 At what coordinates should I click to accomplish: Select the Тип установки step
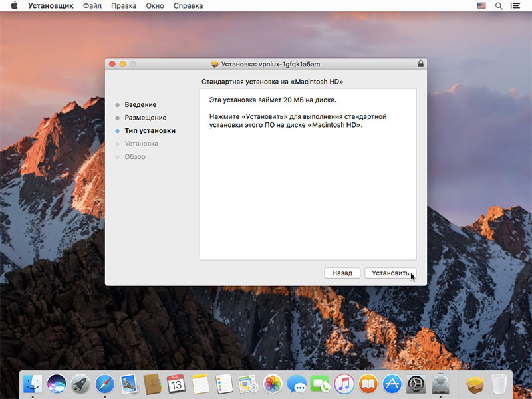[x=150, y=130]
